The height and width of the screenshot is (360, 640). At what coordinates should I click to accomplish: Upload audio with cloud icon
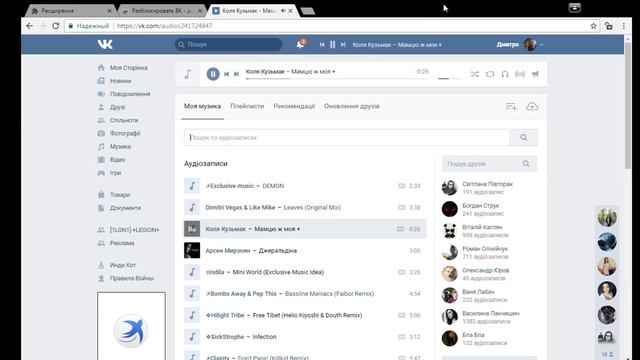(532, 107)
